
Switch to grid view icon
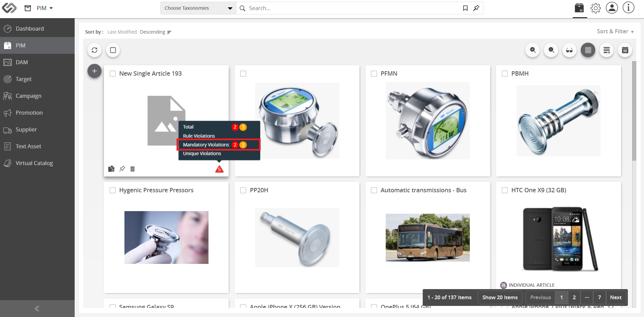coord(588,50)
